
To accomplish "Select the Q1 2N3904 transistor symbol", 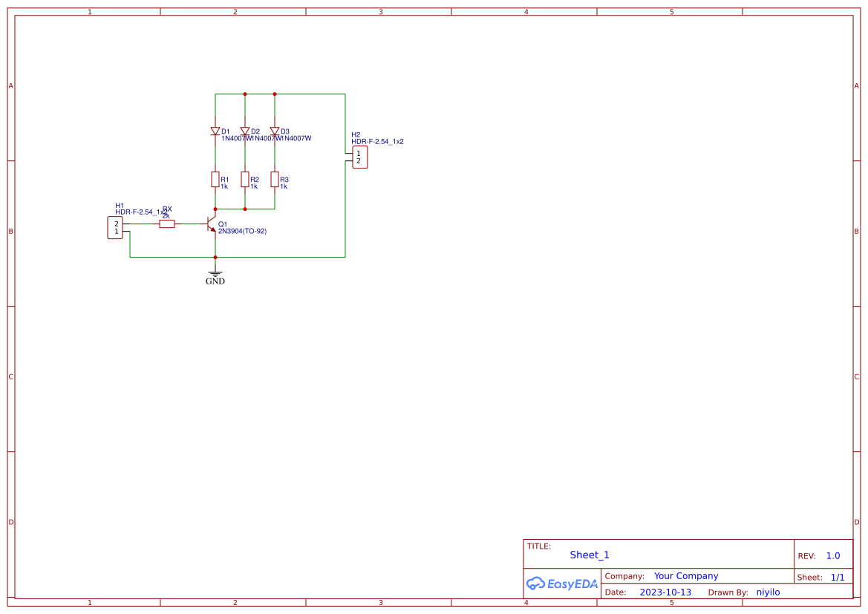I will coord(210,225).
